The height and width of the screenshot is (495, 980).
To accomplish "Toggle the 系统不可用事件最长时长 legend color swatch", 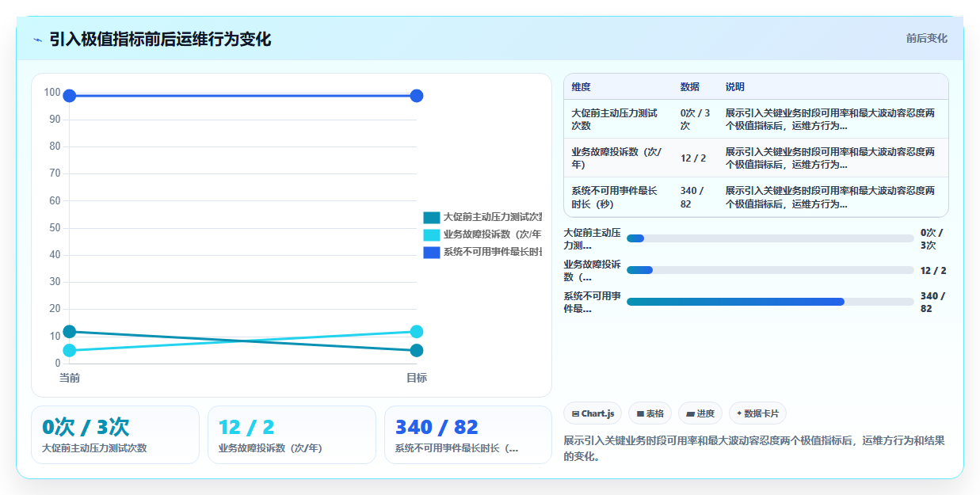I will [432, 252].
